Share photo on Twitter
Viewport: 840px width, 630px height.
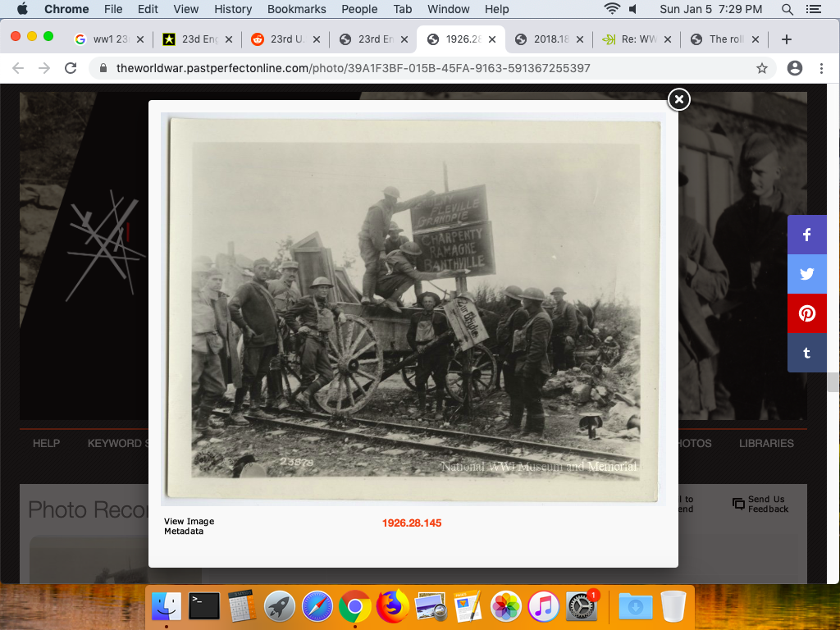click(806, 274)
